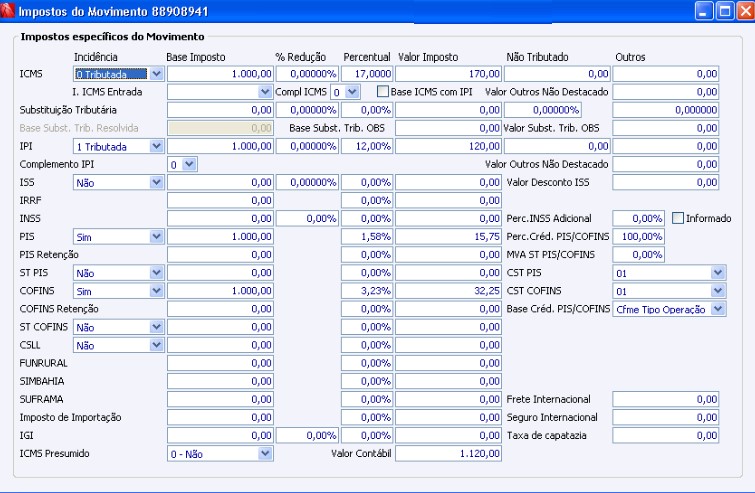Click the PIS Valor Imposto field 15,75
This screenshot has height=493, width=755.
click(448, 236)
